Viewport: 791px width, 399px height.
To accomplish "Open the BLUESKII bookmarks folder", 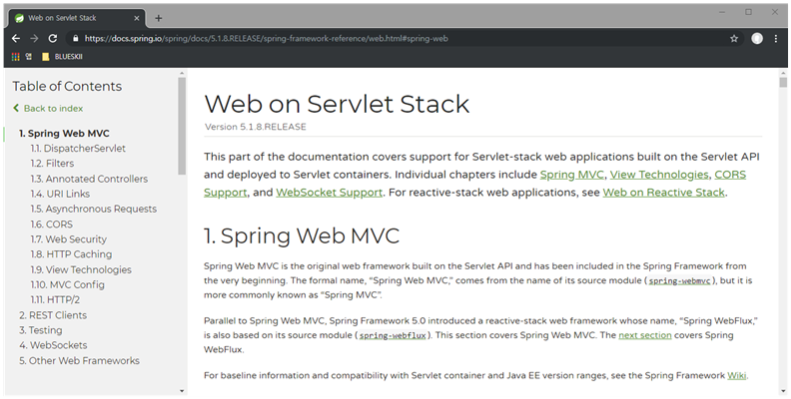I will tap(62, 56).
